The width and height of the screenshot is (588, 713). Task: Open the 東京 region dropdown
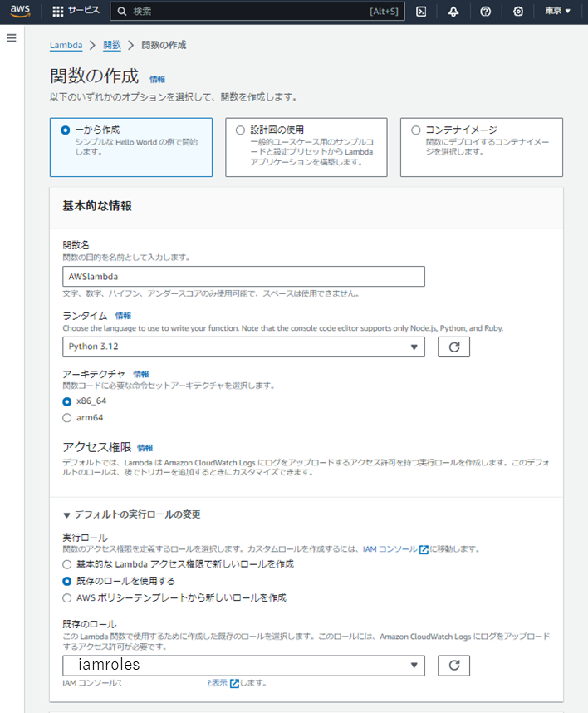pos(557,11)
